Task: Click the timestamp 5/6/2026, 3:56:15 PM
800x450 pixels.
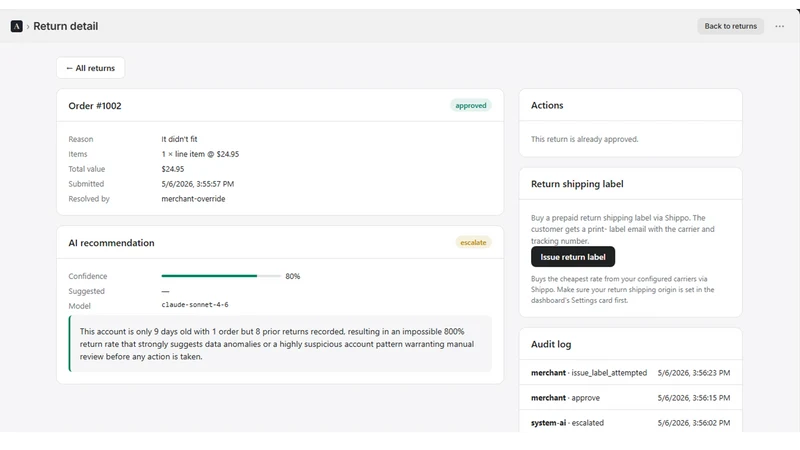Action: 694,398
